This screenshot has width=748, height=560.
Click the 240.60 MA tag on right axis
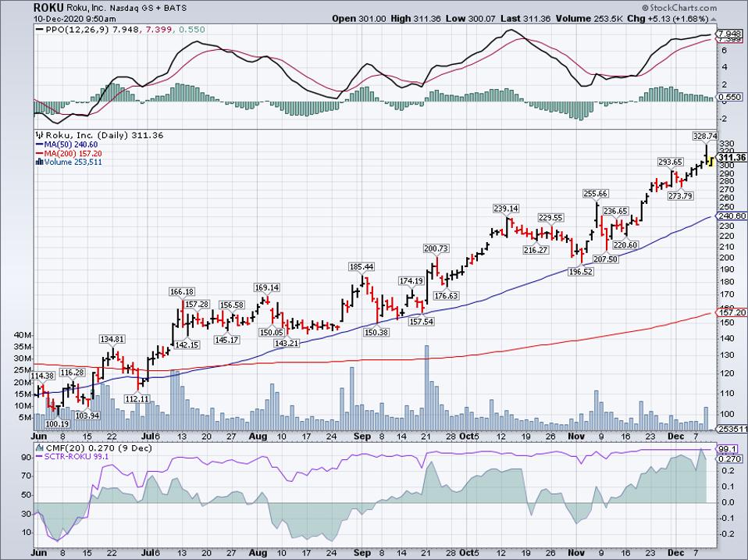(x=732, y=215)
